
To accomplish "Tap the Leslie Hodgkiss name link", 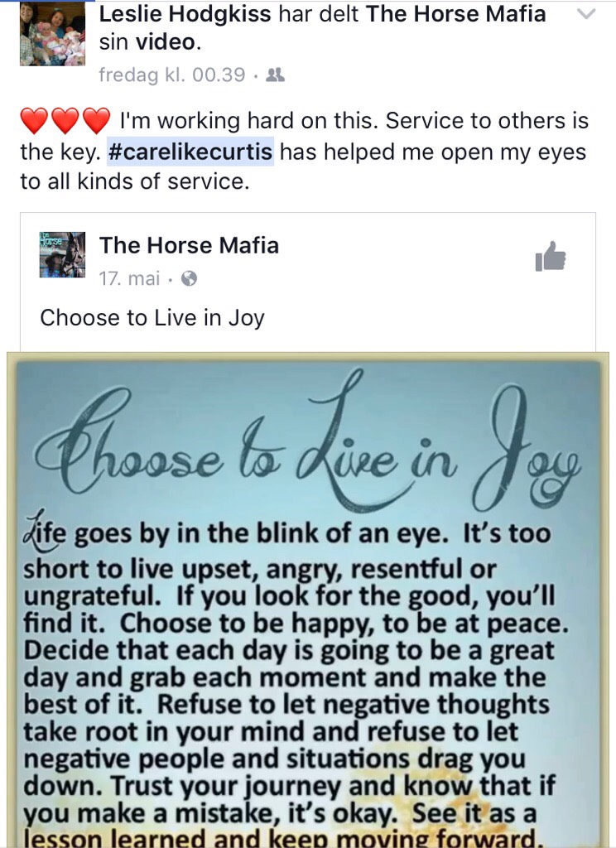I will click(185, 13).
